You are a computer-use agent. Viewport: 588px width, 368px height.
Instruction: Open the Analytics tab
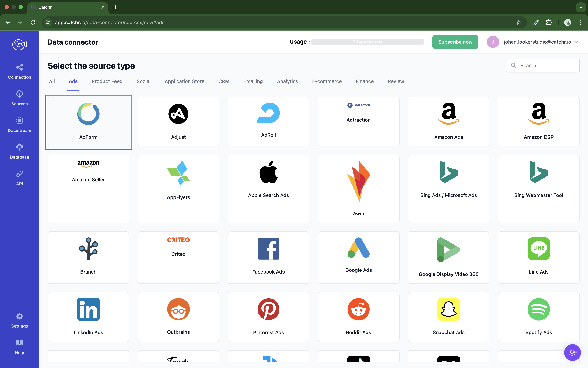288,81
